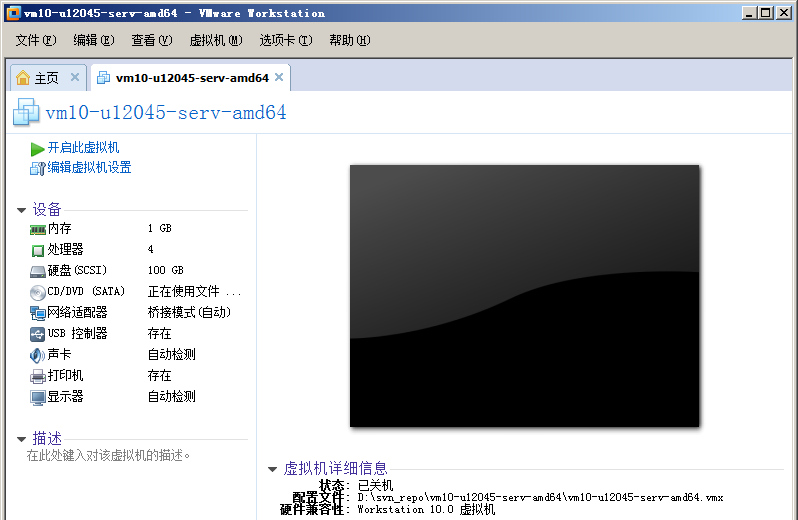Image resolution: width=798 pixels, height=520 pixels.
Task: Open the 文件(F) menu
Action: click(36, 40)
